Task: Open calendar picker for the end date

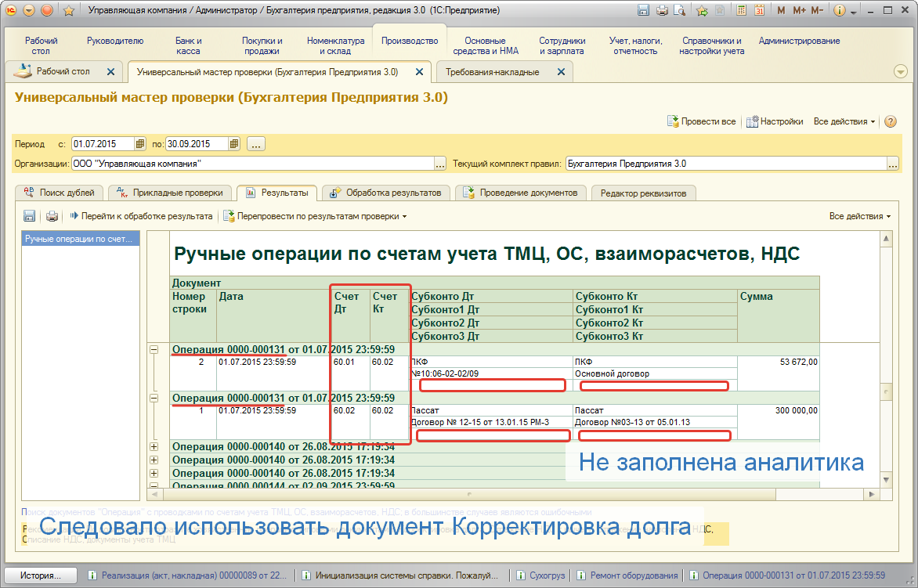Action: click(234, 143)
